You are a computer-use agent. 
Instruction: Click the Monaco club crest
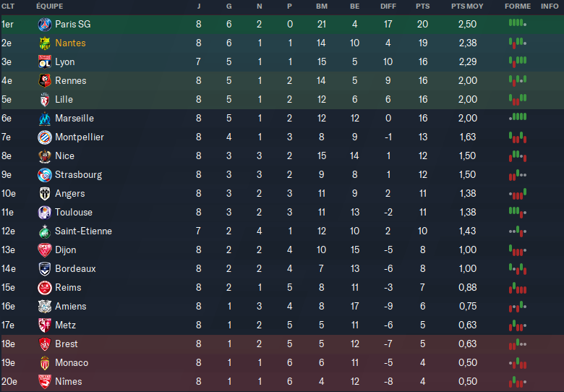(x=44, y=363)
